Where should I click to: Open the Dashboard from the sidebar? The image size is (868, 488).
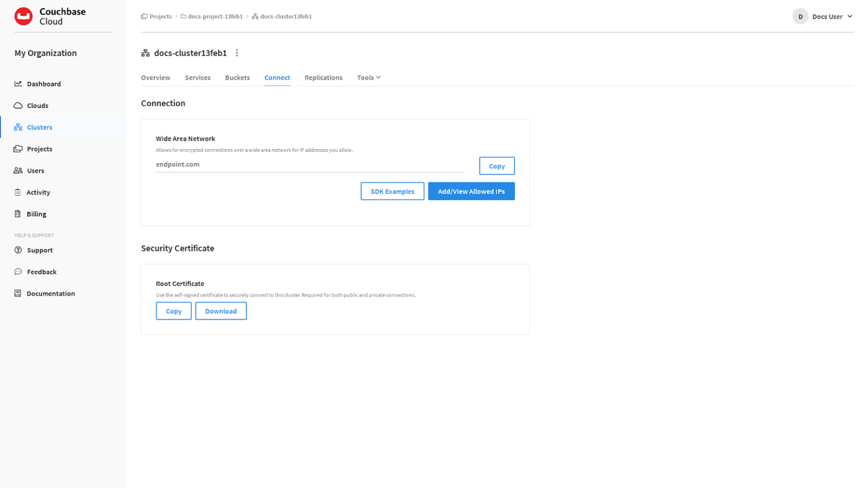44,84
